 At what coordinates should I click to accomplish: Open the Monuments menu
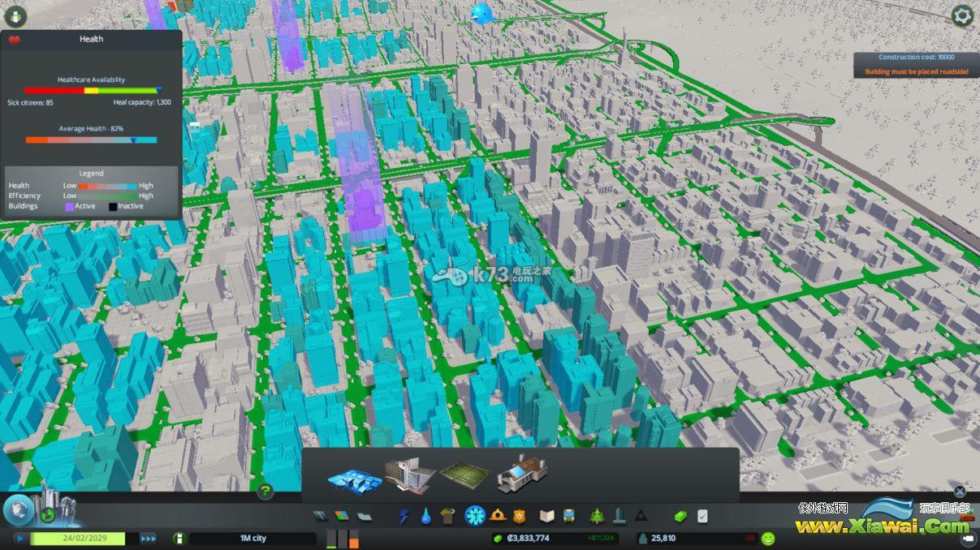pos(641,516)
